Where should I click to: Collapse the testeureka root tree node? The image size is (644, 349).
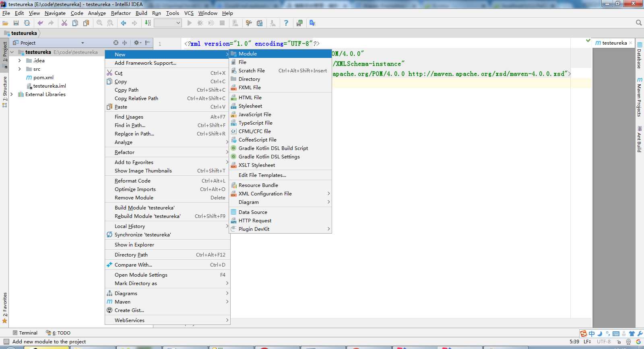(12, 52)
